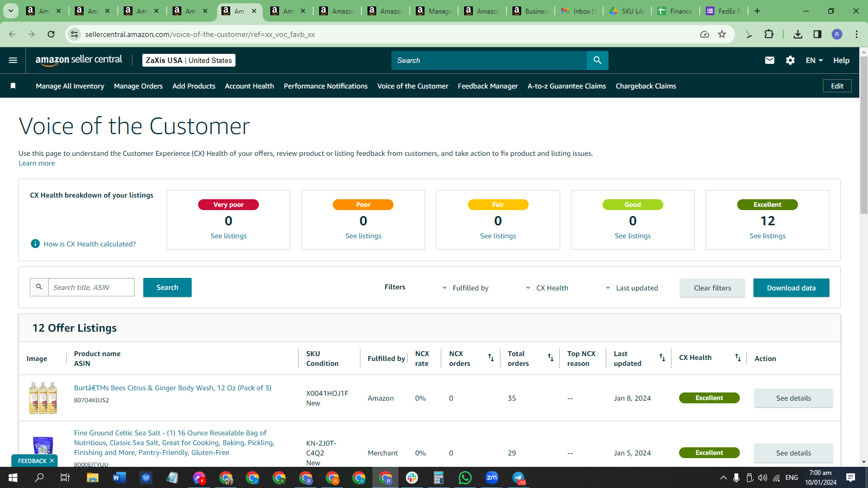Go to Account Health
The height and width of the screenshot is (488, 868).
point(249,86)
